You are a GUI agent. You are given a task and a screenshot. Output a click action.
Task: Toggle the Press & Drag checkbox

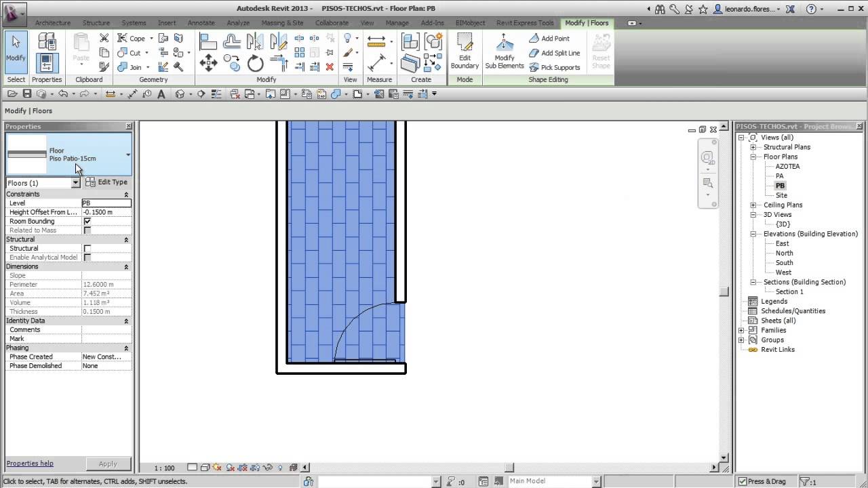[x=743, y=481]
